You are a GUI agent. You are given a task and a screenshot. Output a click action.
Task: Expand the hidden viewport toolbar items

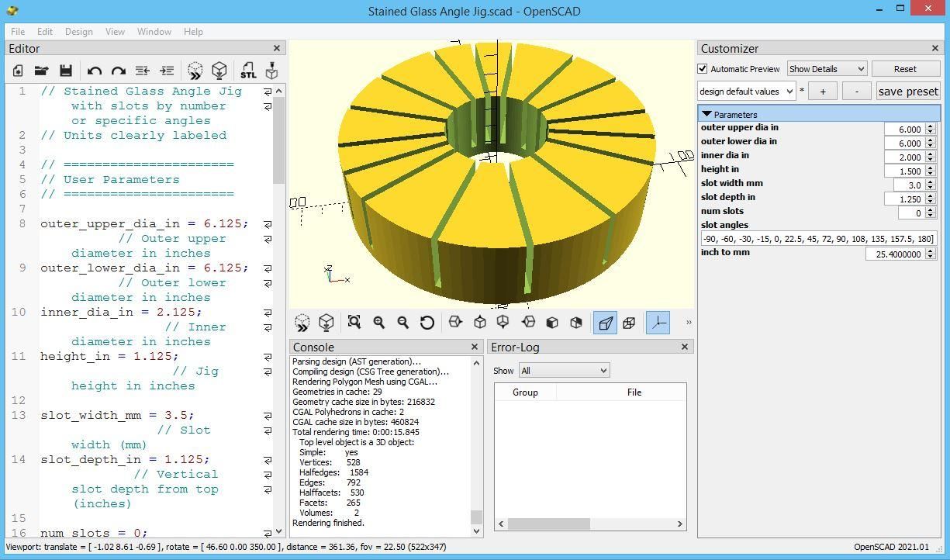coord(688,323)
